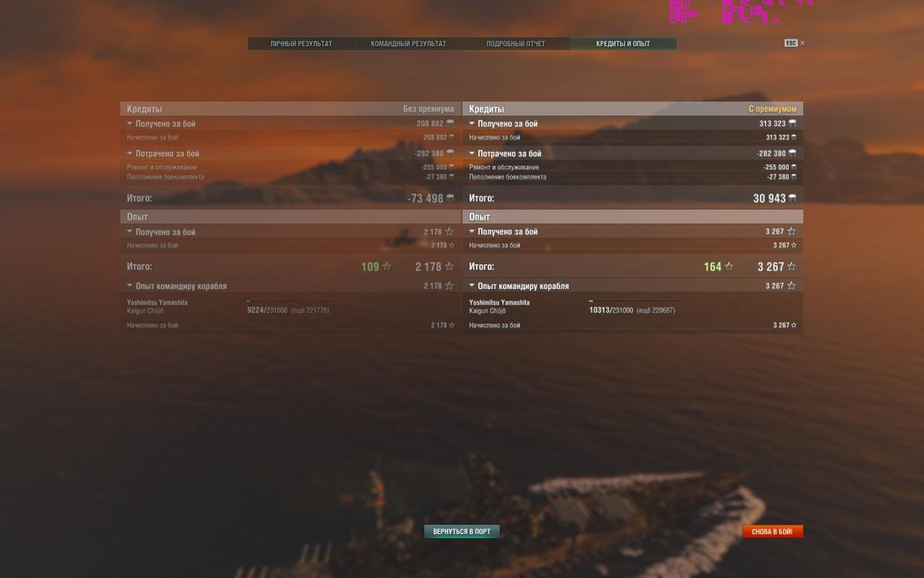Click the star icon beside non-premium total 2 178
924x578 pixels.
click(450, 267)
